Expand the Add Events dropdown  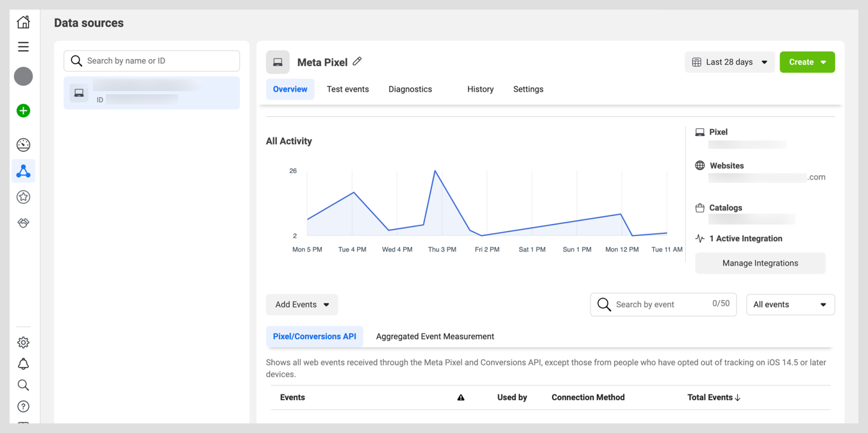[x=301, y=305]
